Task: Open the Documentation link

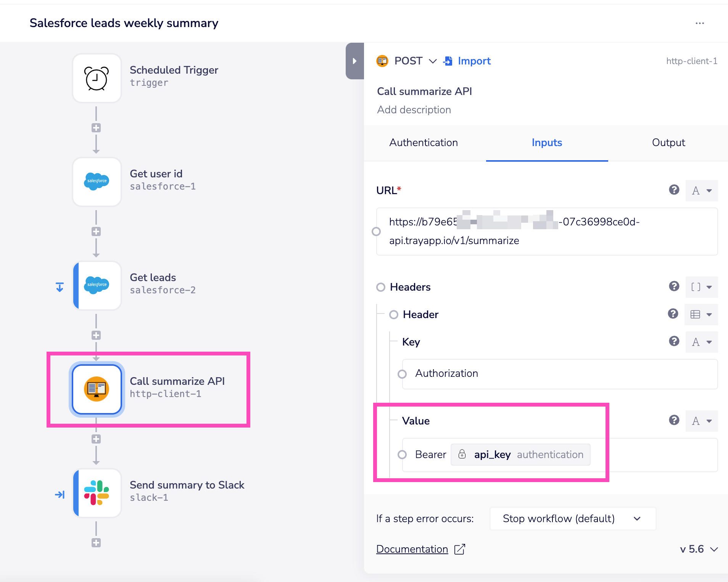Action: pyautogui.click(x=412, y=549)
